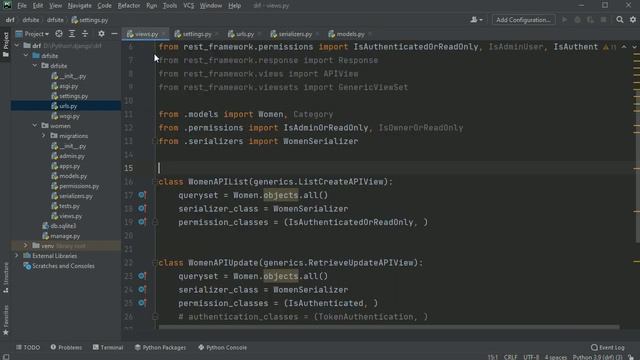Collapse outer drfsite folder
The image size is (640, 360).
point(26,56)
